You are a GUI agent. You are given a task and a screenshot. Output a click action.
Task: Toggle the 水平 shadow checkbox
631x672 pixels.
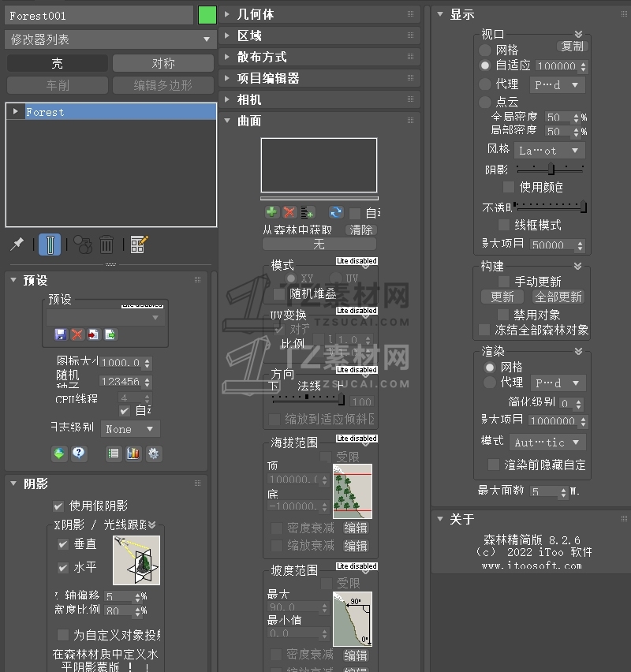coord(63,568)
